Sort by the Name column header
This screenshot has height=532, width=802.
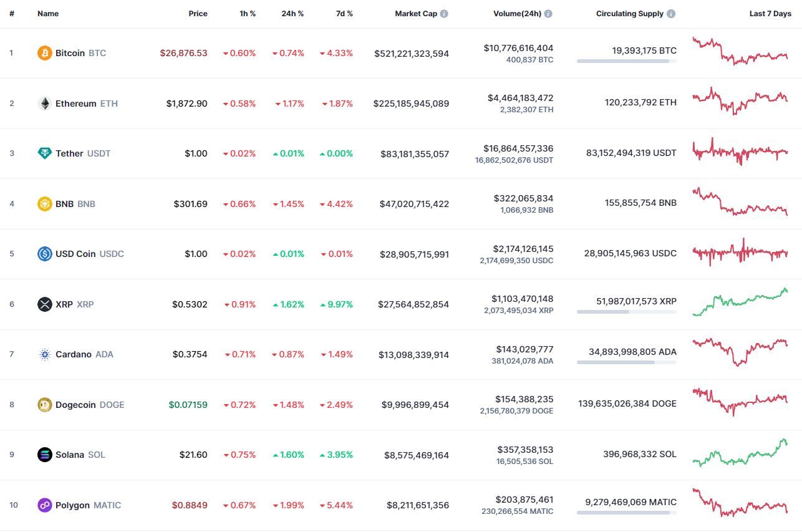click(x=48, y=14)
